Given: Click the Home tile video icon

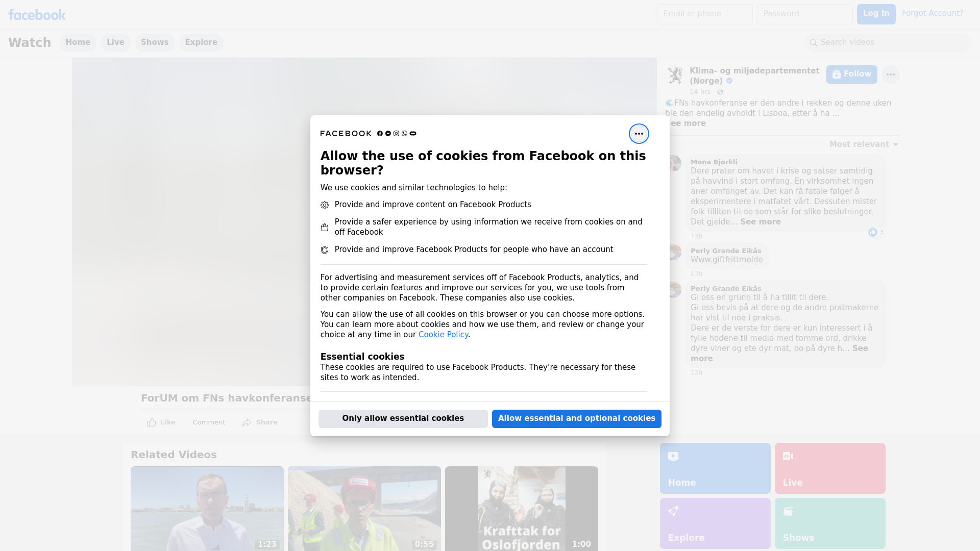Looking at the screenshot, I should coord(673,456).
